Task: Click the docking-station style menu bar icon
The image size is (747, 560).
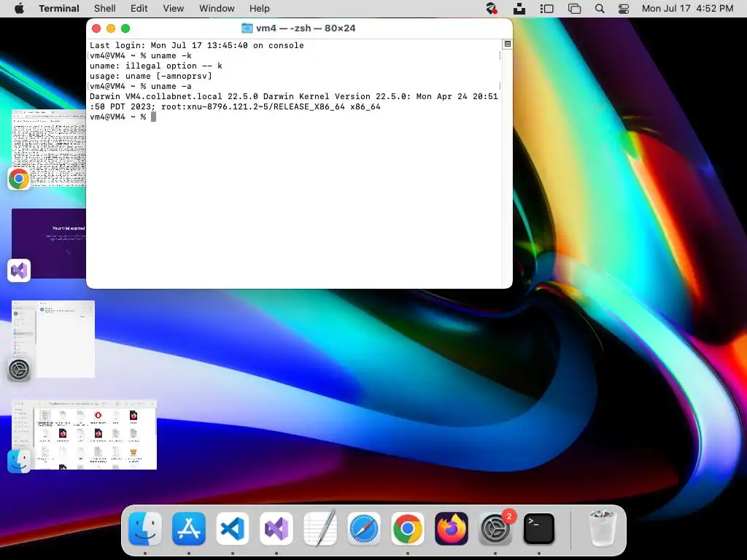Action: (x=519, y=9)
